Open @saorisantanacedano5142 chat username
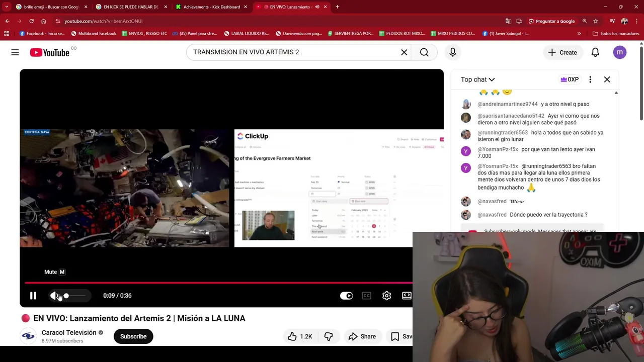 click(511, 116)
